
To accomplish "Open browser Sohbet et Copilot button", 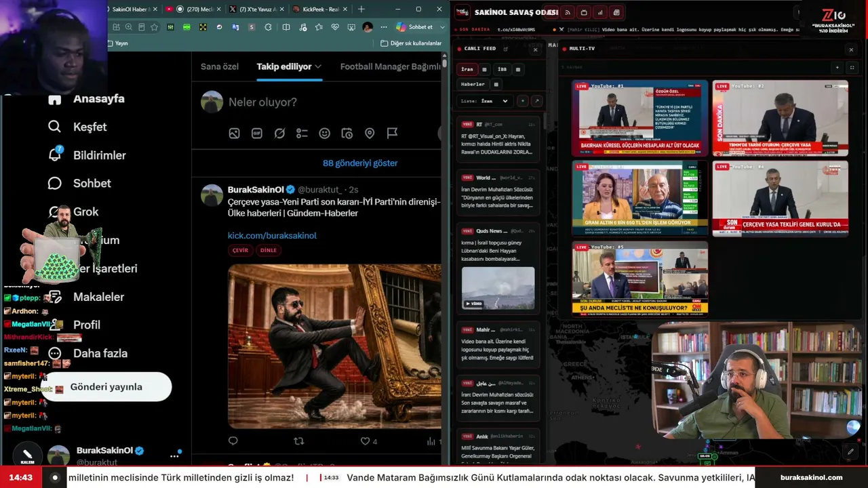I will [414, 27].
